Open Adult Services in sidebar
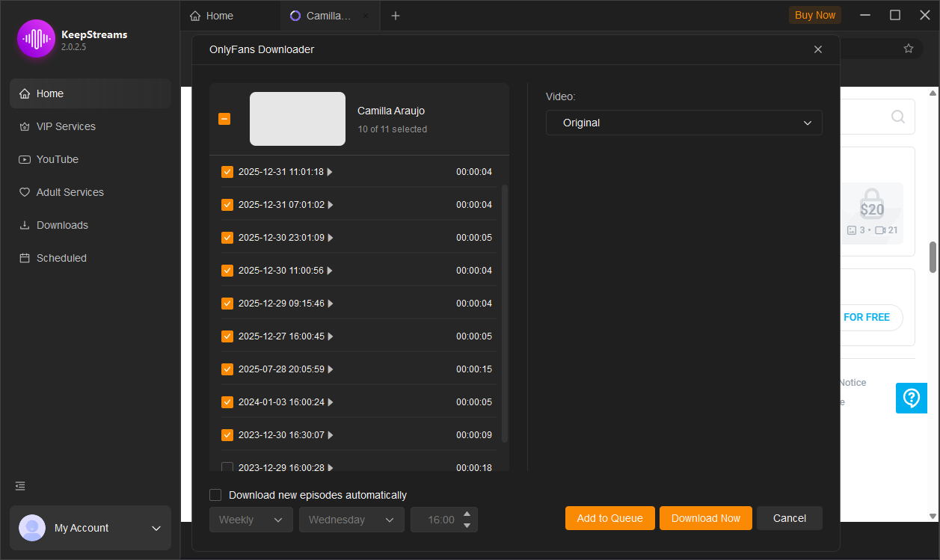940x560 pixels. [90, 192]
